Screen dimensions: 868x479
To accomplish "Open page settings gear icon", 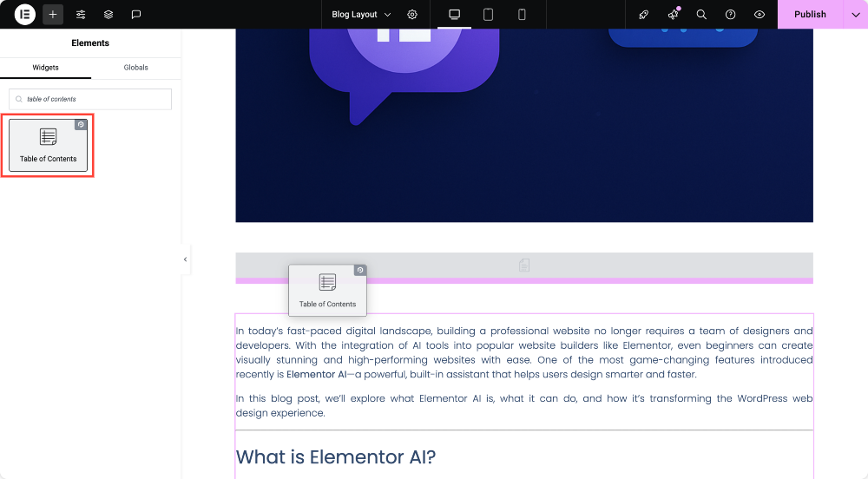I will tap(412, 15).
